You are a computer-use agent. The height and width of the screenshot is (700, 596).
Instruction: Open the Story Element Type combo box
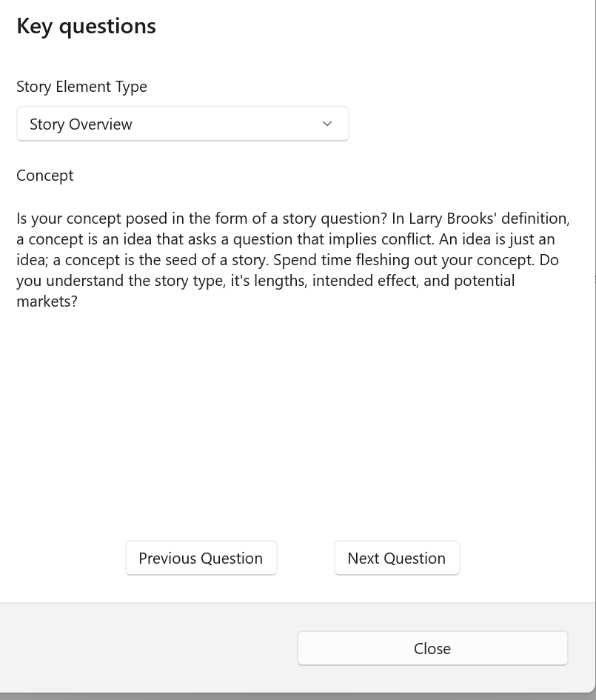pos(182,124)
